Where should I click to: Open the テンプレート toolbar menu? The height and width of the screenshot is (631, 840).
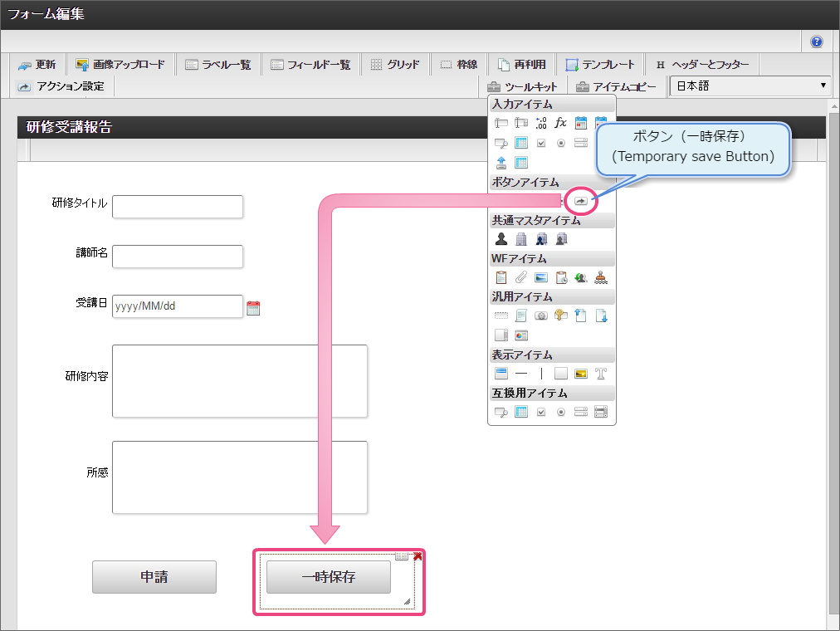click(600, 64)
